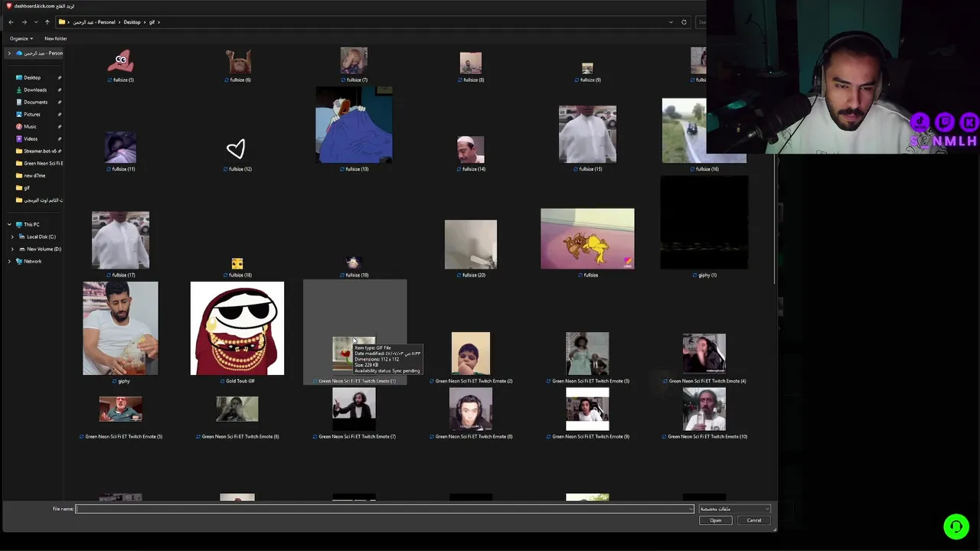Select the fullsize (8) gif thumbnail
Screen dimensions: 980x551
coord(471,64)
